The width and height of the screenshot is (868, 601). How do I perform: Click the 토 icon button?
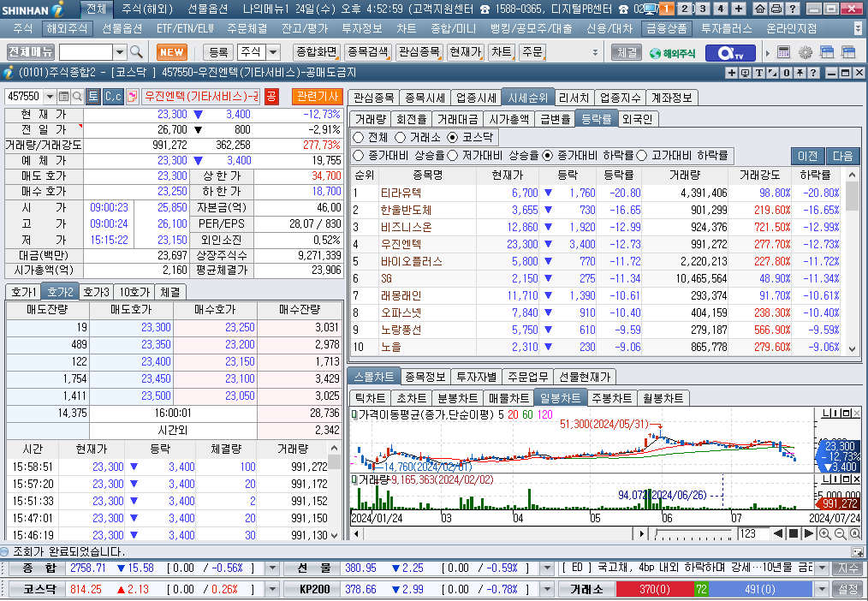(93, 96)
